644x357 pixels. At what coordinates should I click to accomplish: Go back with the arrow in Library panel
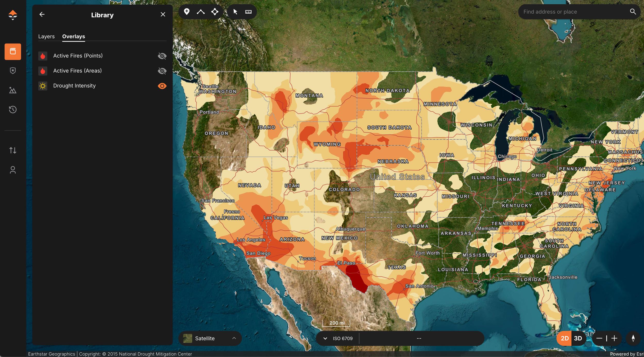42,14
